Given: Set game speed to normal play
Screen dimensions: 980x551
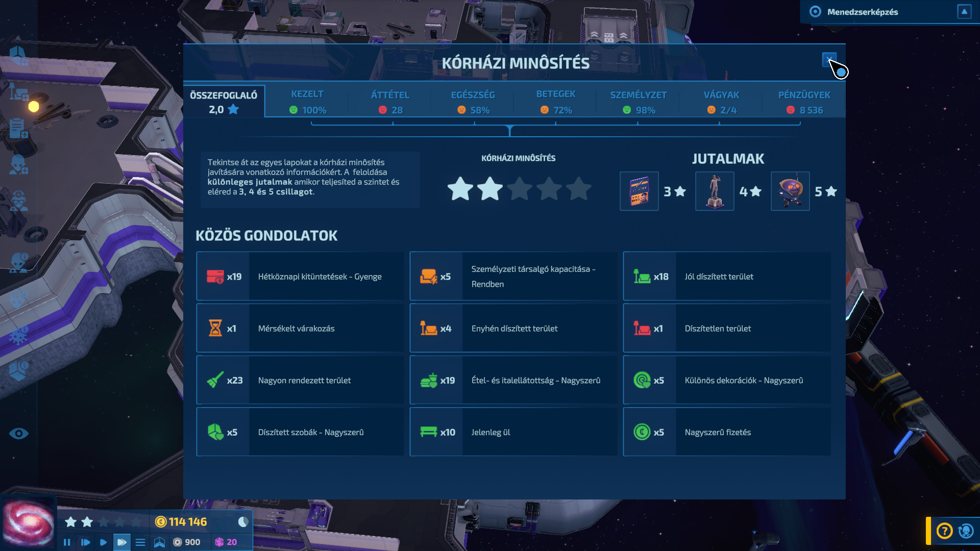Looking at the screenshot, I should [104, 542].
